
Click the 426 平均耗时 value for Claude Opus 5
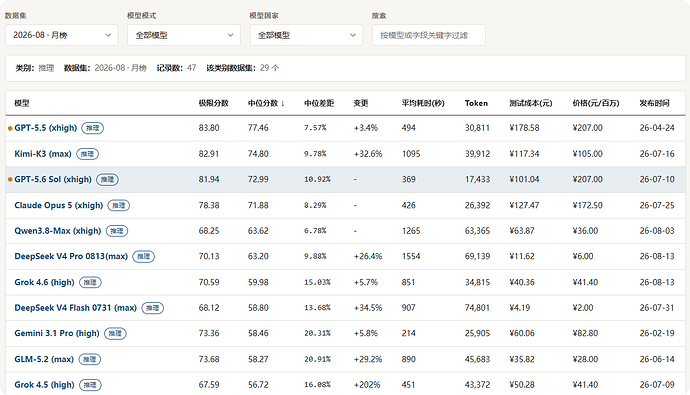click(408, 205)
